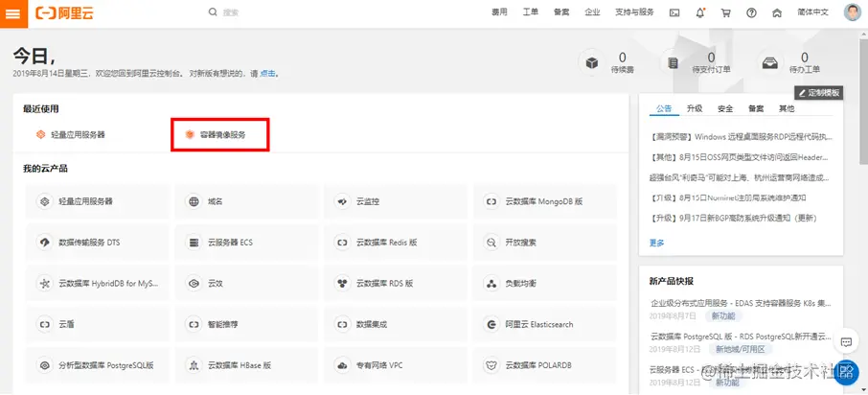Click the 新地域/可用区 tag

tap(741, 349)
